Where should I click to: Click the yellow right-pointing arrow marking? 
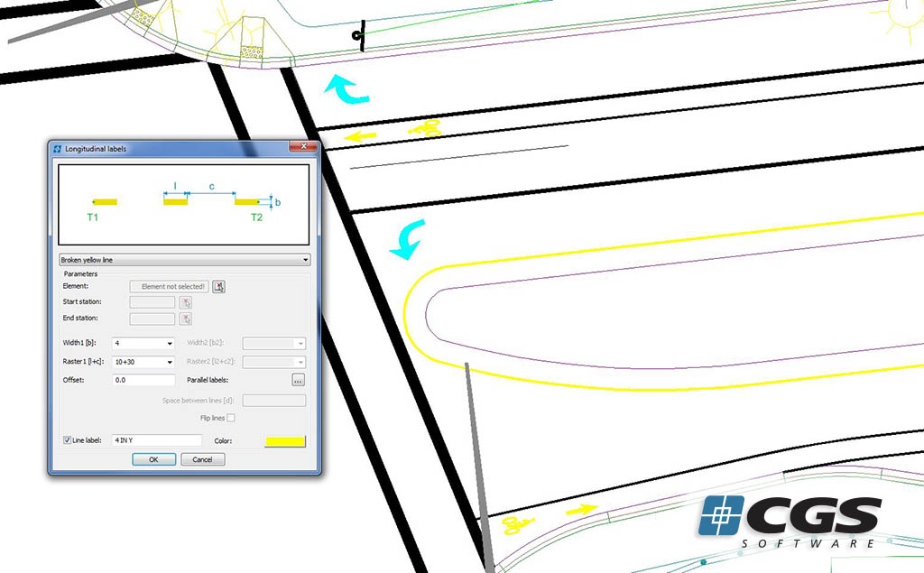(x=582, y=509)
